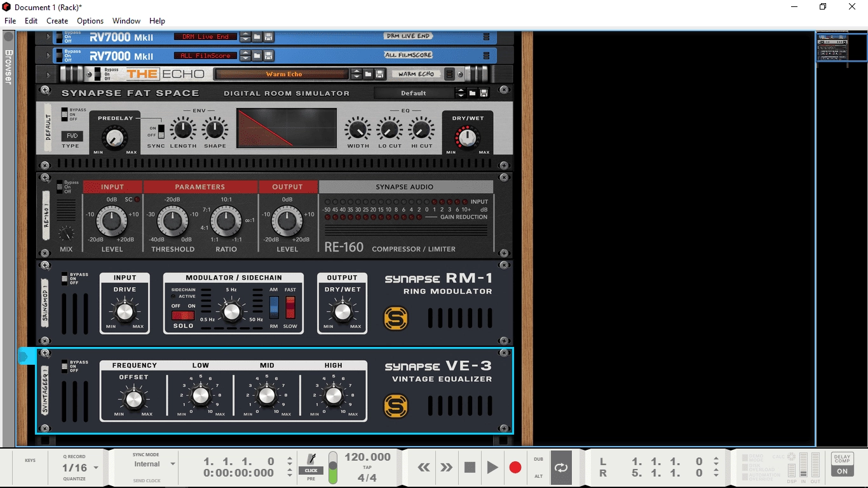The image size is (868, 488).
Task: Toggle RM-1 Fast/Slow switch
Action: tap(290, 307)
